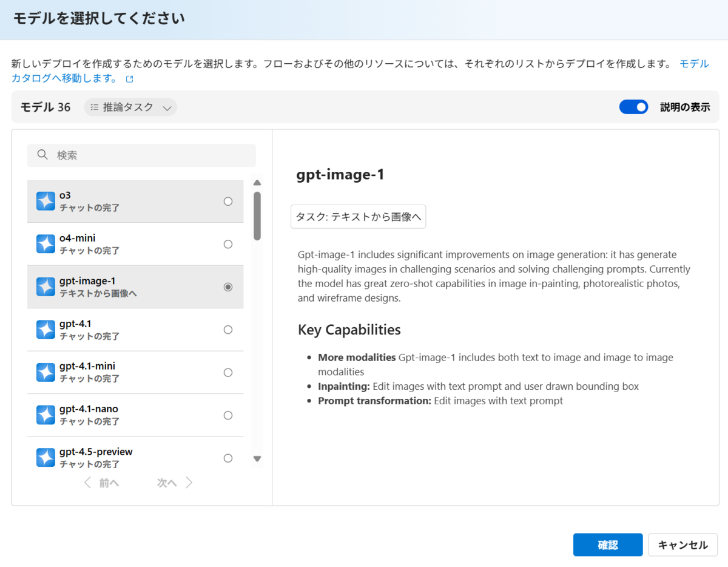Click the external link icon after カタログへ移動します
The width and height of the screenshot is (728, 567).
pos(129,79)
